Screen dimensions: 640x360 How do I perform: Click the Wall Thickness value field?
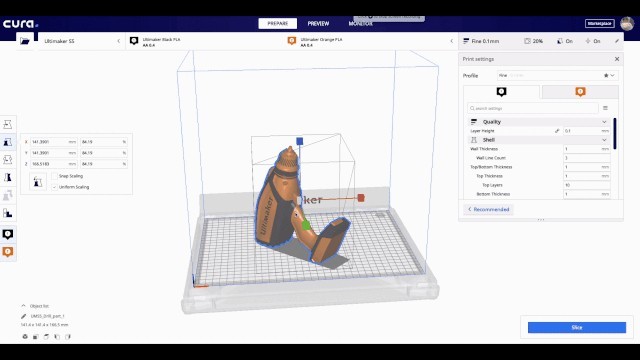(587, 149)
